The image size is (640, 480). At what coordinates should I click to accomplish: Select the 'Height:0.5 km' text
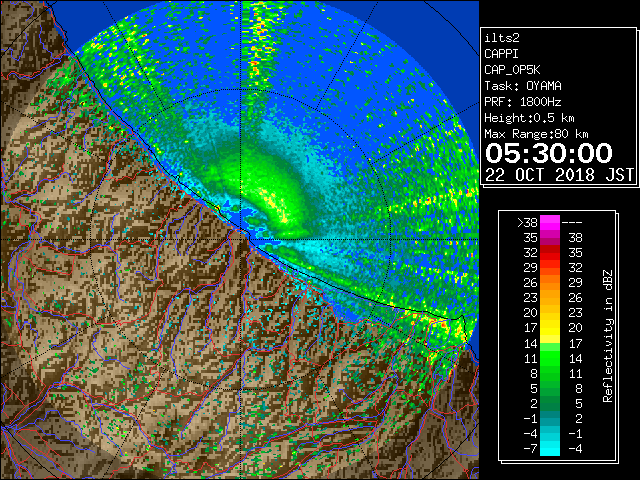529,118
